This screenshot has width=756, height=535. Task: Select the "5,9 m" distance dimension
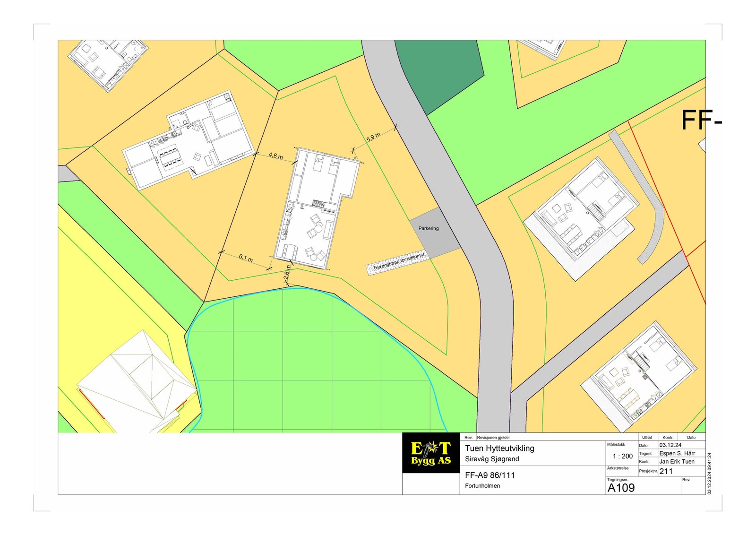coord(373,138)
